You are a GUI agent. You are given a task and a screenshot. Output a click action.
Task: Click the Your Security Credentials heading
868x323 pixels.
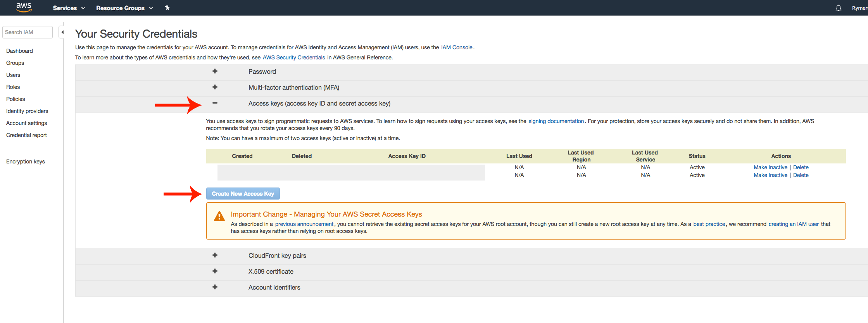136,34
